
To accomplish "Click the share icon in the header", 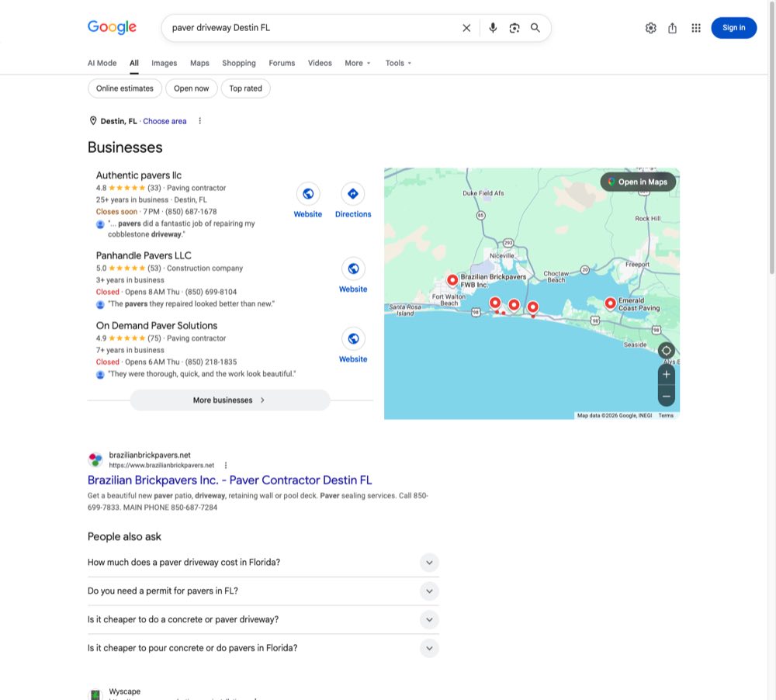I will 672,28.
